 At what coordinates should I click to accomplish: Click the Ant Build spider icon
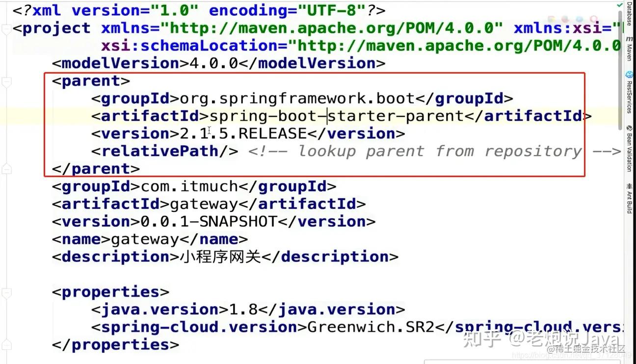point(629,186)
